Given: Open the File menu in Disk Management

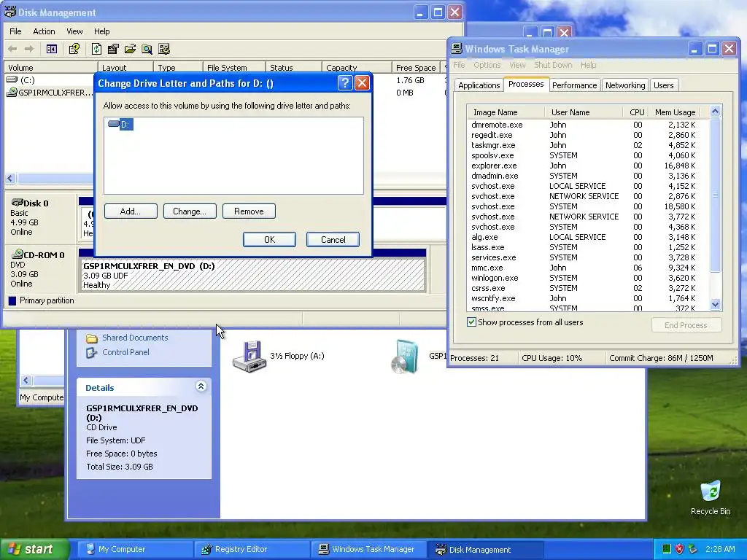Looking at the screenshot, I should coord(16,31).
